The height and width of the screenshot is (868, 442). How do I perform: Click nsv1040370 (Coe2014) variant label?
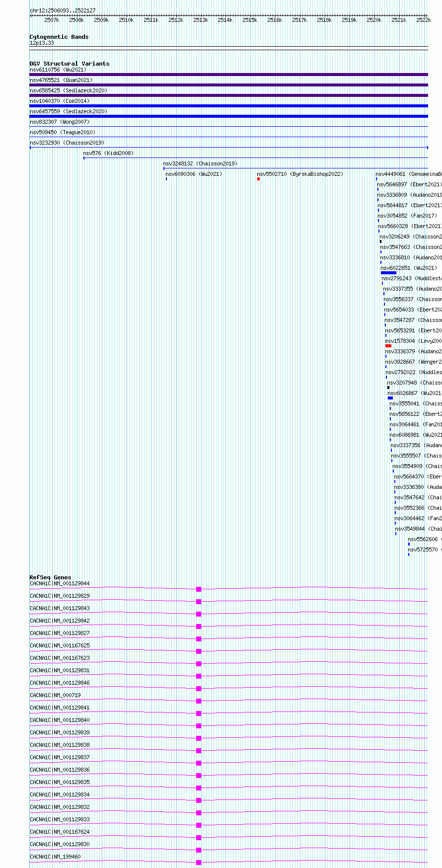[60, 101]
